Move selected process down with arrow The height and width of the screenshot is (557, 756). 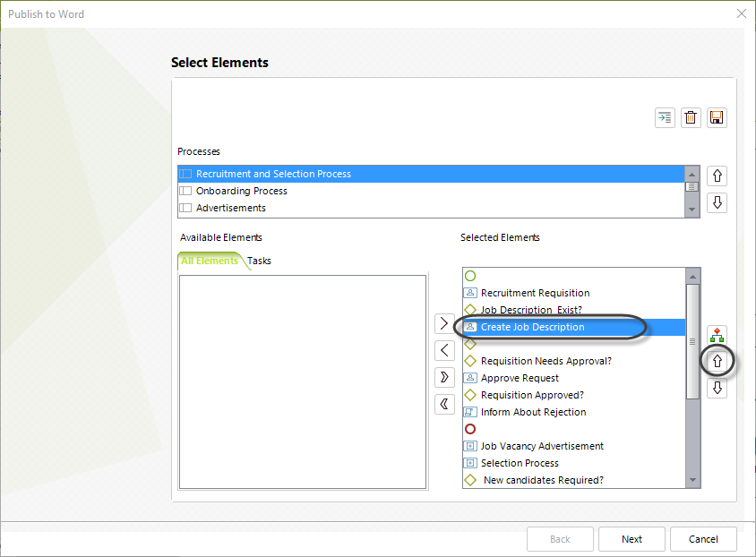coord(717,202)
